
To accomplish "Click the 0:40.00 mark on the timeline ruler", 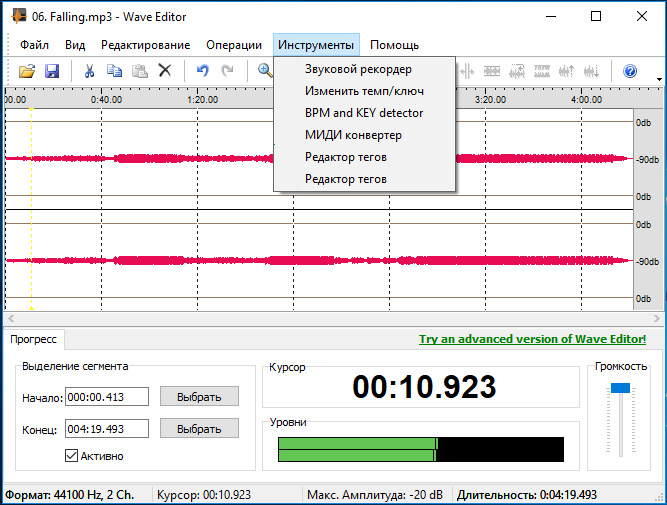I will 106,100.
